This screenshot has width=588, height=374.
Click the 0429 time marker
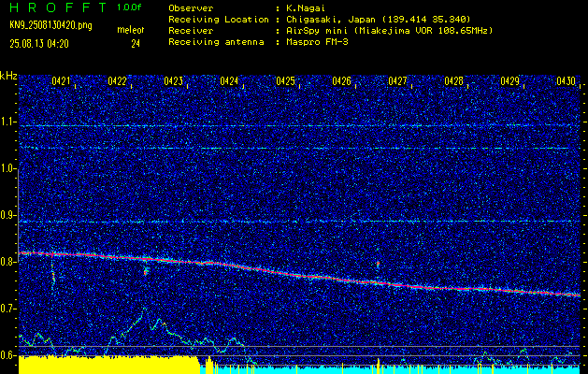[510, 81]
